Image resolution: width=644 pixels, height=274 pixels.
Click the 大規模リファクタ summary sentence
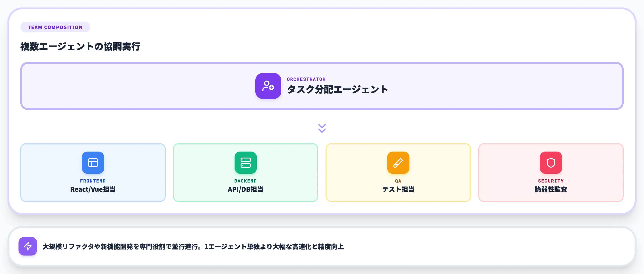pos(193,247)
